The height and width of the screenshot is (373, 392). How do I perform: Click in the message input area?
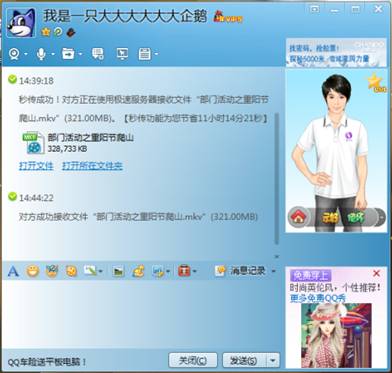pos(142,313)
